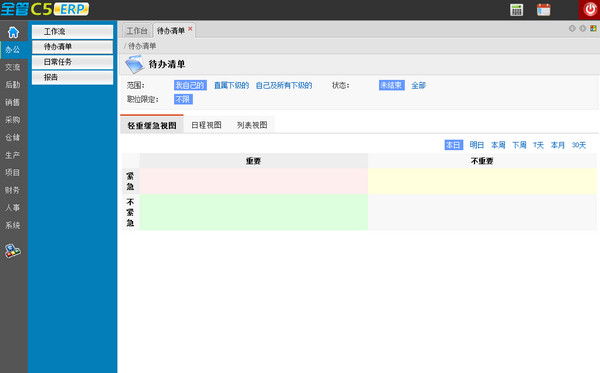Screen dimensions: 600x373
Task: Close the 待办清单 tab
Action: [190, 29]
